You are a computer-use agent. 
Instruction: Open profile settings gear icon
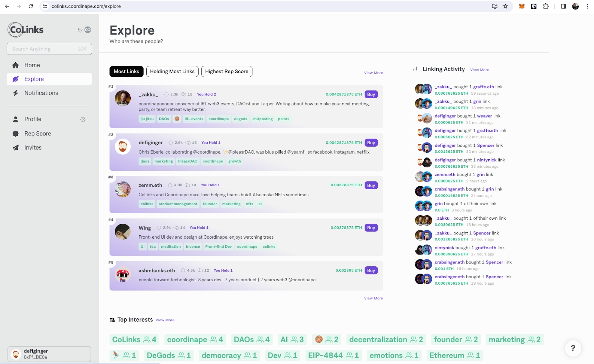tap(83, 119)
